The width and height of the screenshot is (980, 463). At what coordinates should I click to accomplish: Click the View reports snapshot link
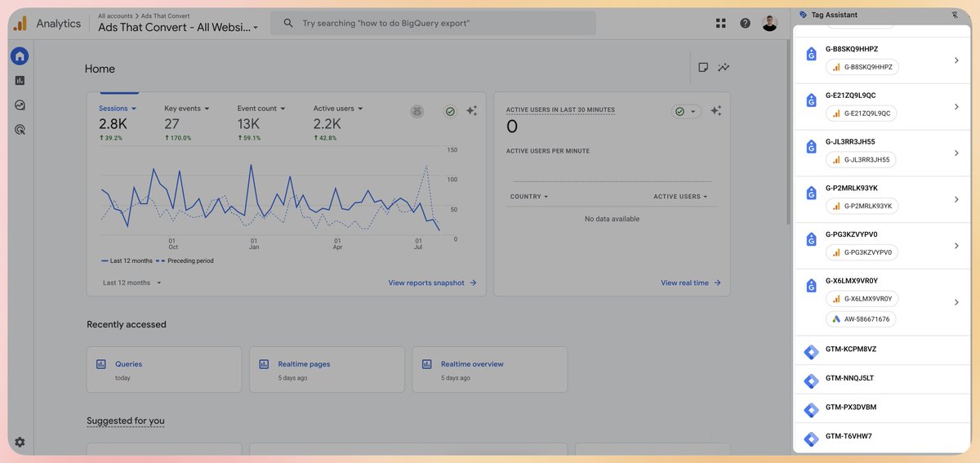432,283
